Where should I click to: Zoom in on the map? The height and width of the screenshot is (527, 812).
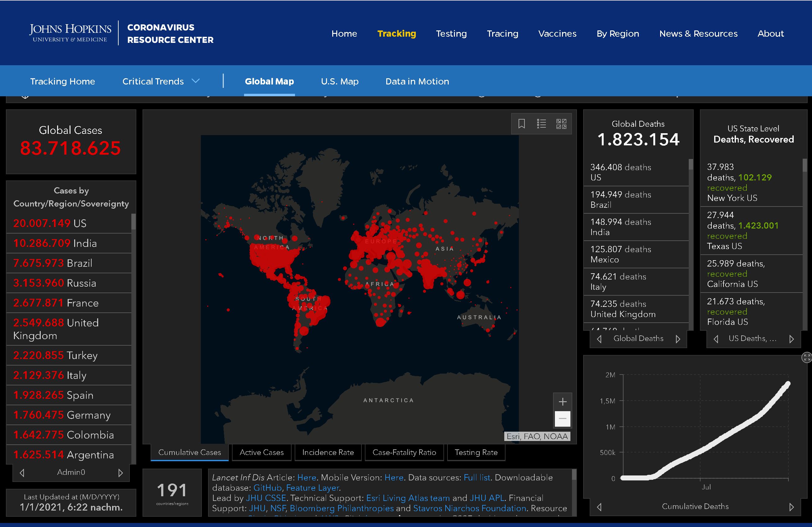[x=563, y=402]
